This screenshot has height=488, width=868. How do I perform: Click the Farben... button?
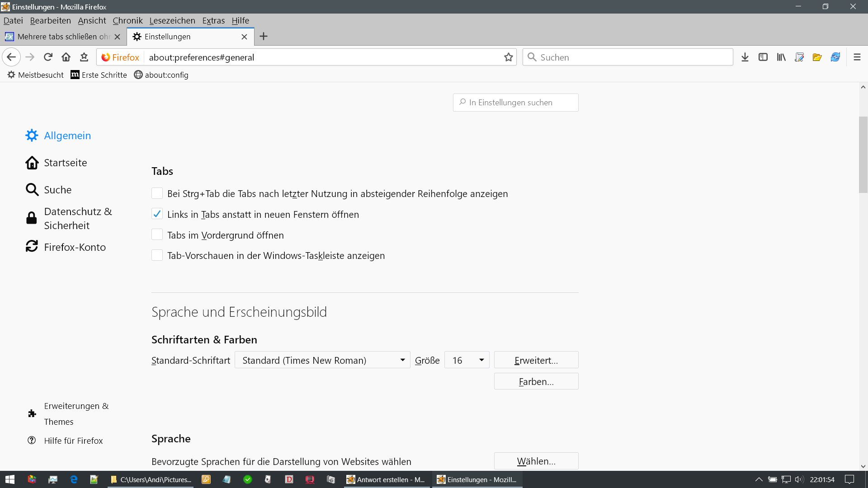click(x=536, y=381)
